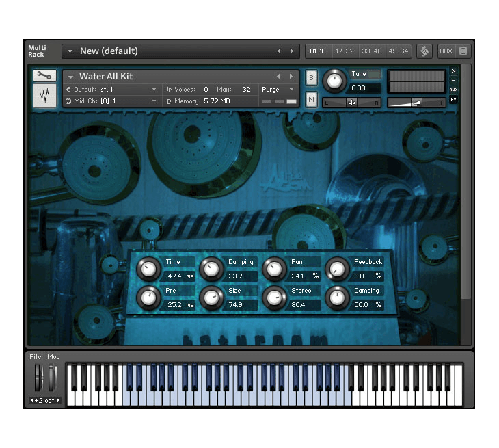The height and width of the screenshot is (448, 499).
Task: Open the Output st. 1 dropdown
Action: (x=154, y=90)
